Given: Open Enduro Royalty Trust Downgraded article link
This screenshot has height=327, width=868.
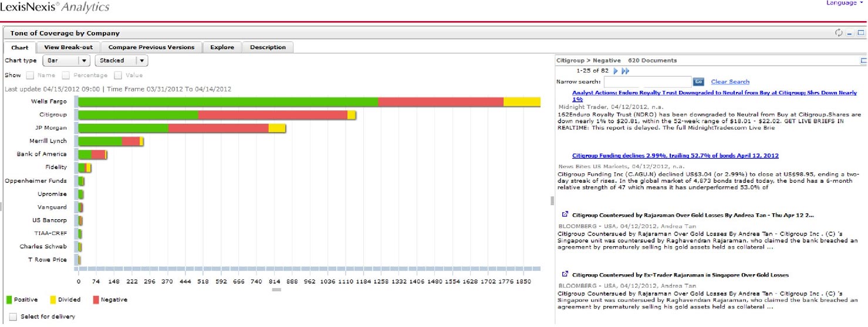Looking at the screenshot, I should (x=714, y=96).
